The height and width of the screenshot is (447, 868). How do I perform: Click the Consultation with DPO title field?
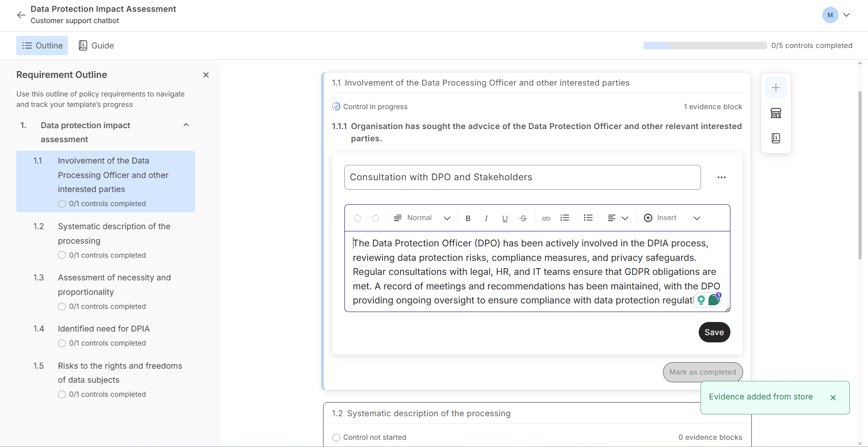[522, 178]
